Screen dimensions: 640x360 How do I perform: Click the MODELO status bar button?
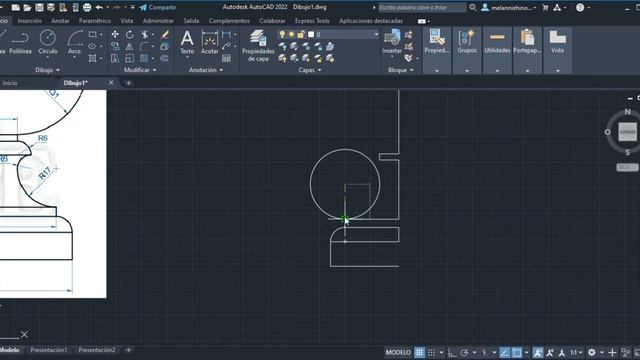pyautogui.click(x=398, y=352)
